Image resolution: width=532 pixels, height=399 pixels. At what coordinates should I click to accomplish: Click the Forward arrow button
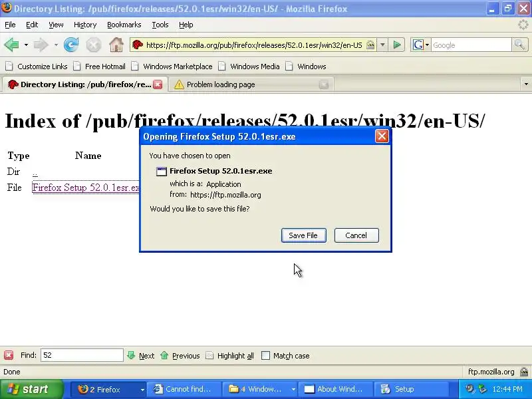41,45
